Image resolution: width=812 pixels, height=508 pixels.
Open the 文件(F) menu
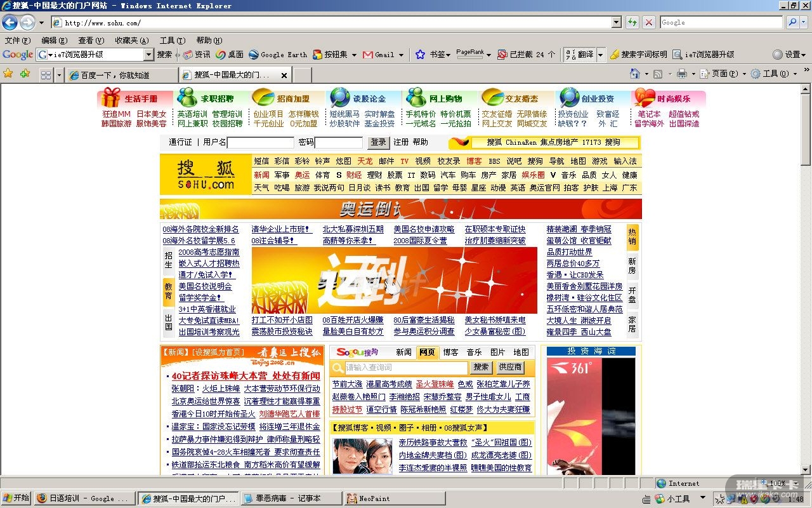click(x=18, y=40)
